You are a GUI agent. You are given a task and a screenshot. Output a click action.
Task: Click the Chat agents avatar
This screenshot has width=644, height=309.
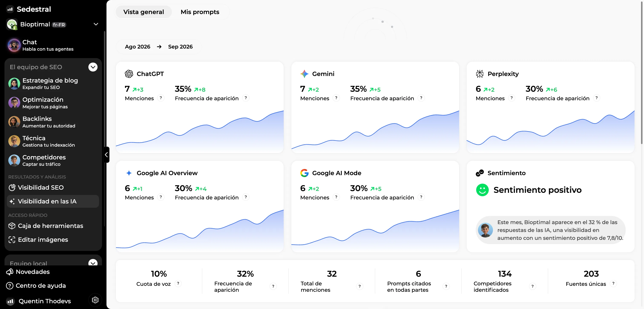[14, 45]
